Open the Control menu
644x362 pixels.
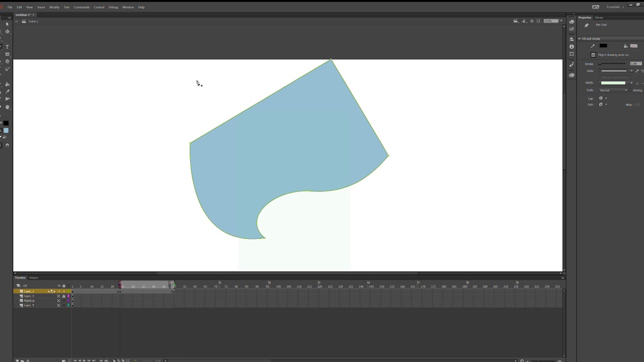[x=99, y=7]
